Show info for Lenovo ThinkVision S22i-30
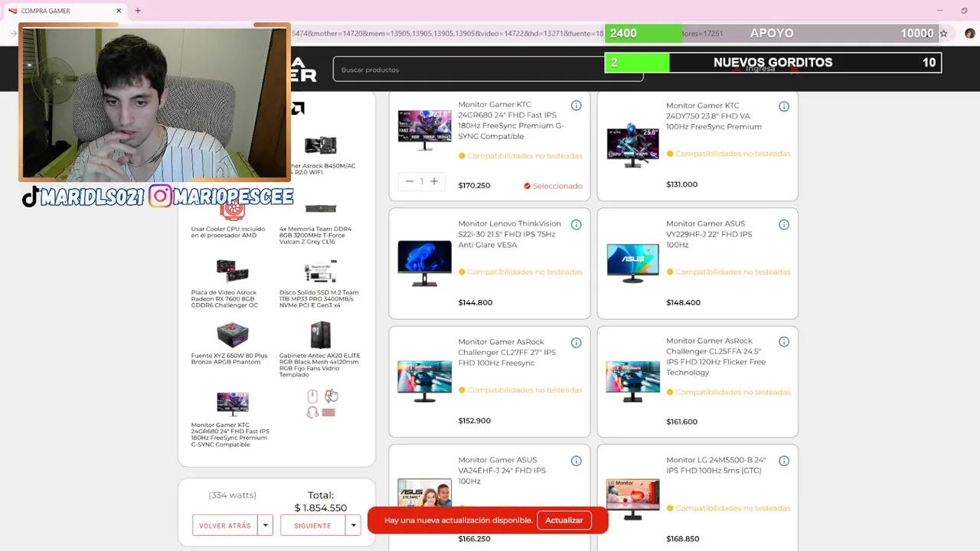 [576, 224]
